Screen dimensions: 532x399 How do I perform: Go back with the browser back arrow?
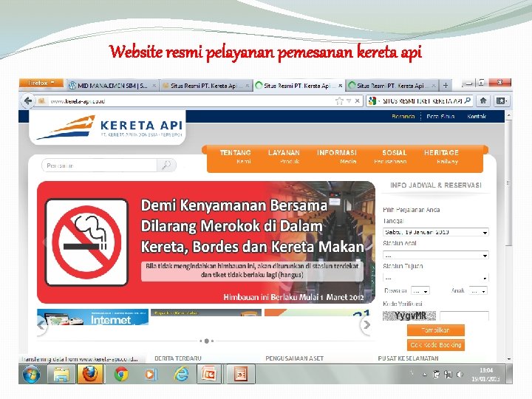[28, 100]
